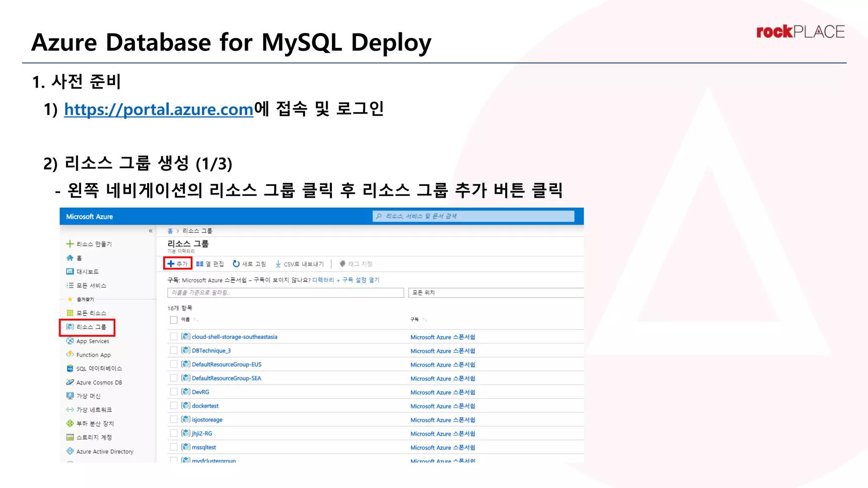Sort by the 구독 column header
The width and height of the screenshot is (868, 488).
point(415,319)
